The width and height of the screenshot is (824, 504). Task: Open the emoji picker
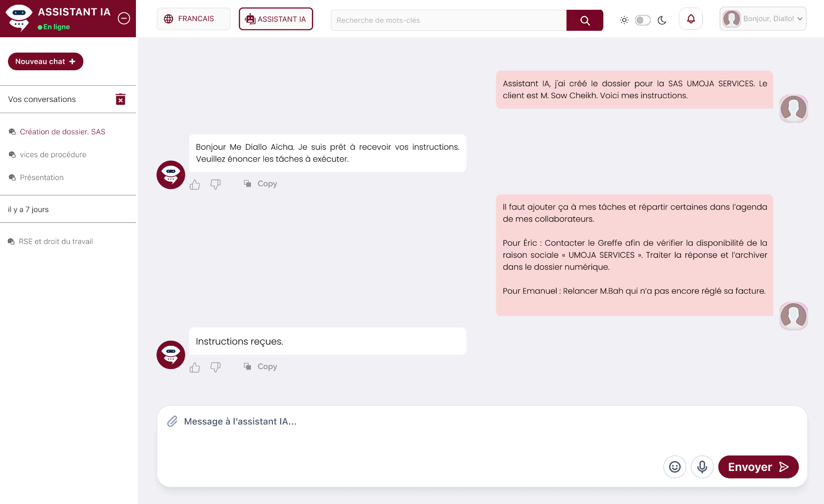(x=675, y=467)
